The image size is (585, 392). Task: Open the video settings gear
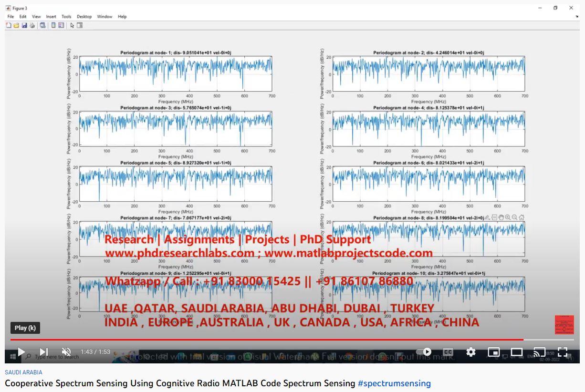tap(471, 352)
